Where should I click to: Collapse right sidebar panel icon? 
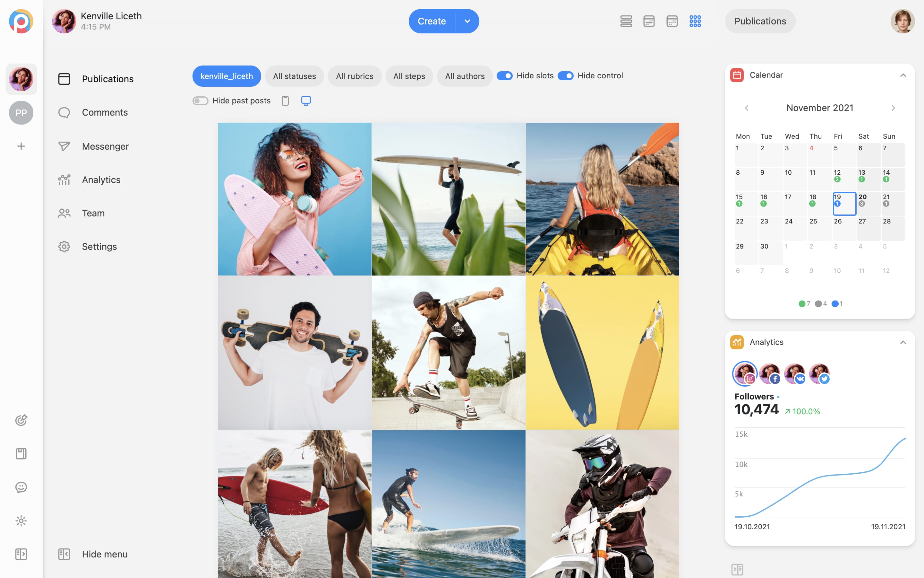coord(737,569)
